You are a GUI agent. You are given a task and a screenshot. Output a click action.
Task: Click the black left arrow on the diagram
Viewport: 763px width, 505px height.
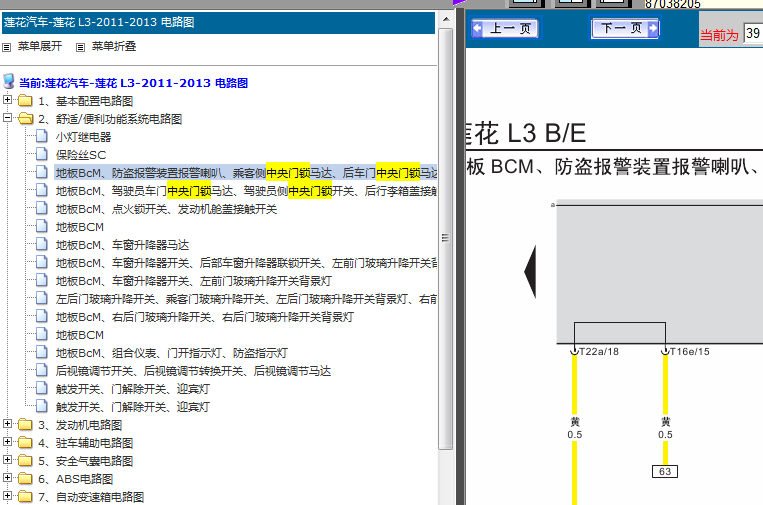[530, 272]
